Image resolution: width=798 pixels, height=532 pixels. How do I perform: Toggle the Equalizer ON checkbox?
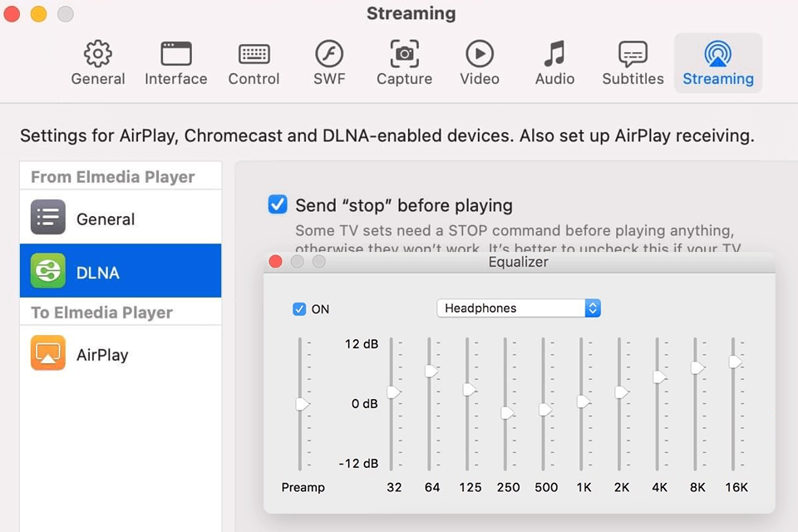click(299, 309)
